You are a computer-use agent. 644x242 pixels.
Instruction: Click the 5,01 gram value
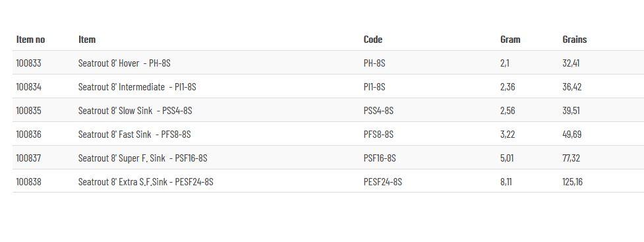(507, 158)
